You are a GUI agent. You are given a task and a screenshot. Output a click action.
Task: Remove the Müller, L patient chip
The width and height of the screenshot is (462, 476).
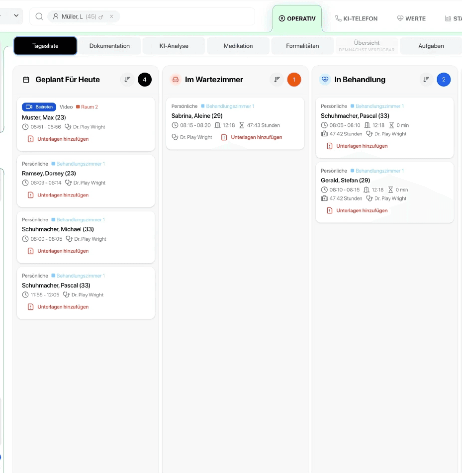pyautogui.click(x=111, y=16)
